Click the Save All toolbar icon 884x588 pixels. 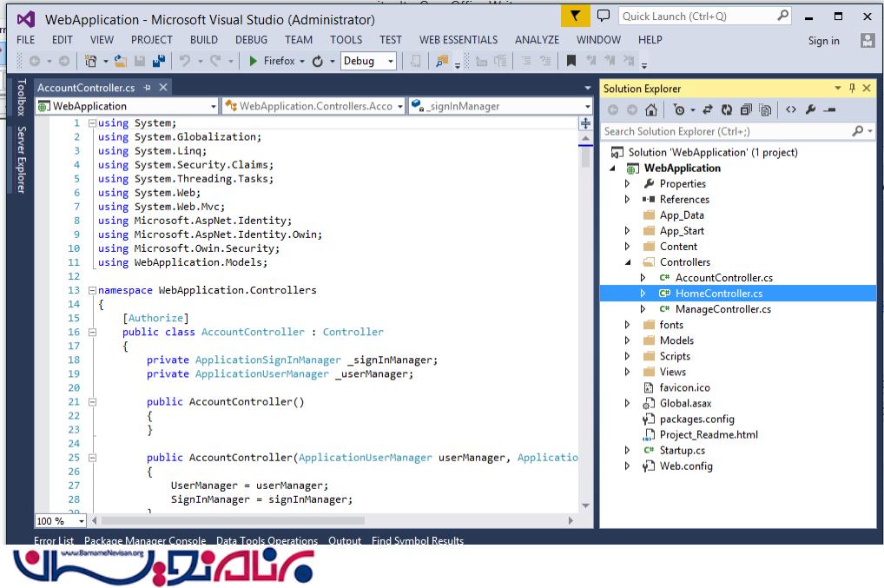[x=159, y=61]
